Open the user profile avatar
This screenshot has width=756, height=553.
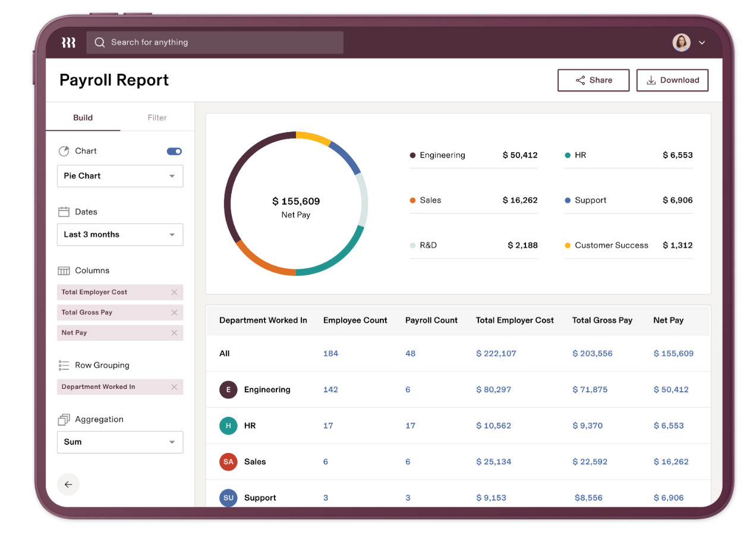tap(681, 42)
